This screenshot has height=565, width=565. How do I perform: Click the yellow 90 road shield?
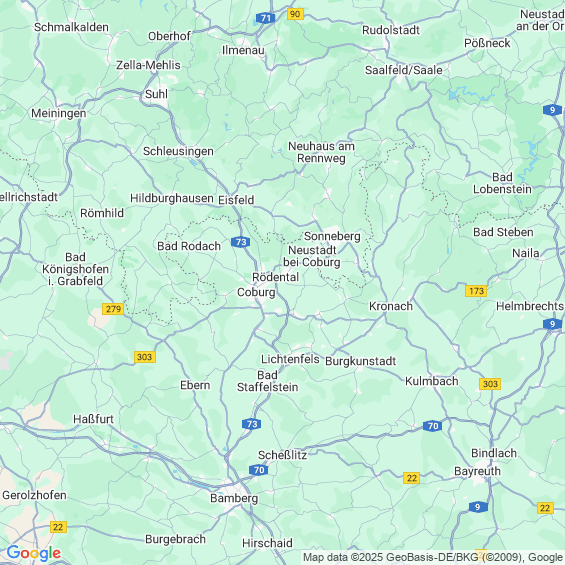[295, 14]
